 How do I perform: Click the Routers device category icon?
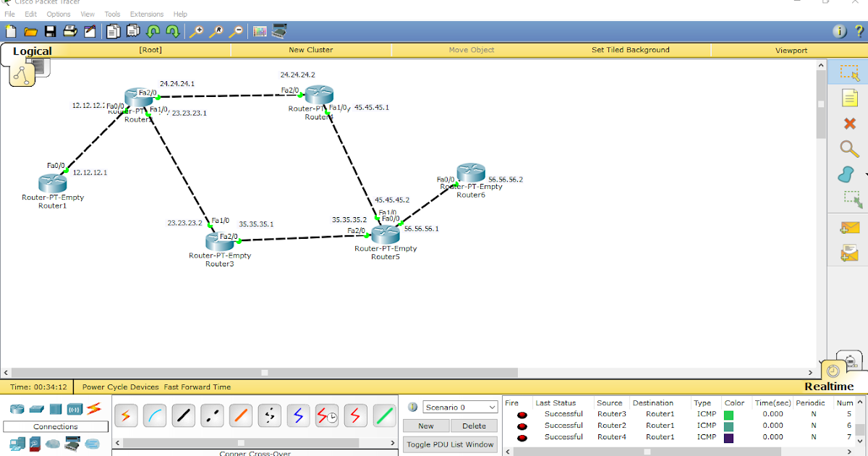coord(16,408)
